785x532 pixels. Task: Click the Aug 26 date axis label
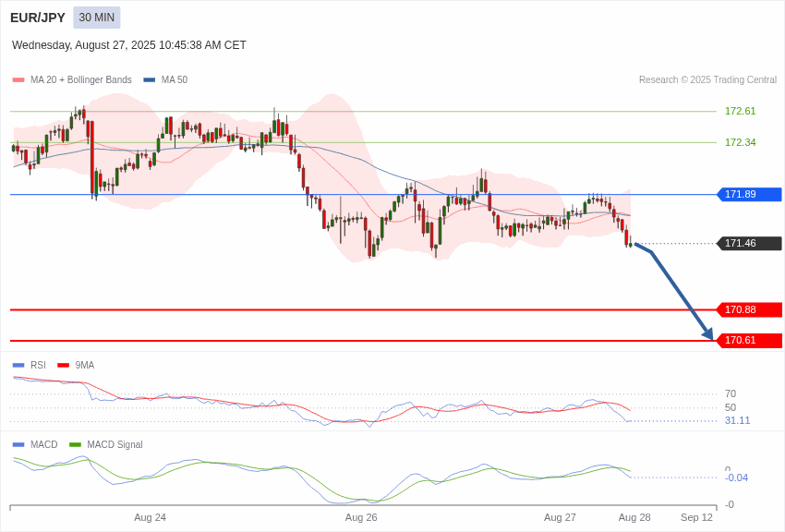pos(361,517)
